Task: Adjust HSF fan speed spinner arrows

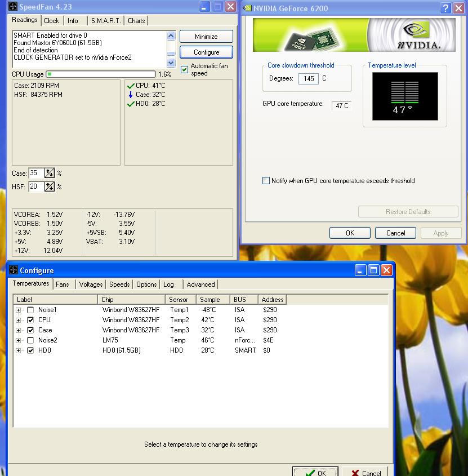Action: coord(50,186)
